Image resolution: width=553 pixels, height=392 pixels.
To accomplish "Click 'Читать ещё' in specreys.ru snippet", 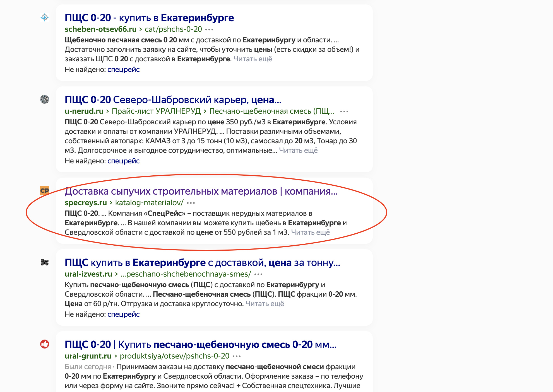I will [x=311, y=232].
